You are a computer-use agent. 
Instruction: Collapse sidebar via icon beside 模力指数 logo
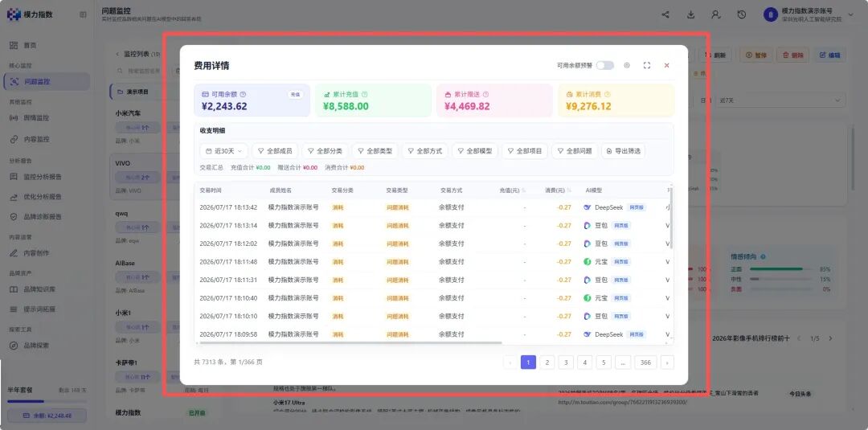pyautogui.click(x=83, y=14)
